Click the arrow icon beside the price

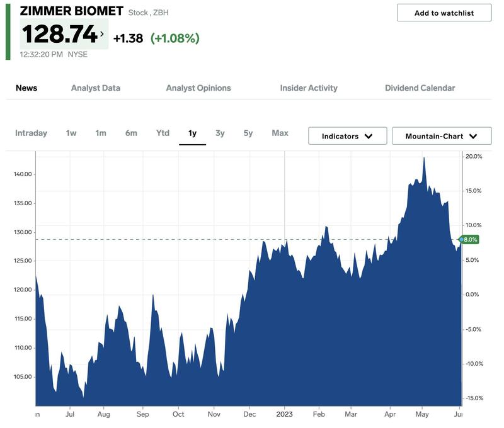click(x=102, y=33)
